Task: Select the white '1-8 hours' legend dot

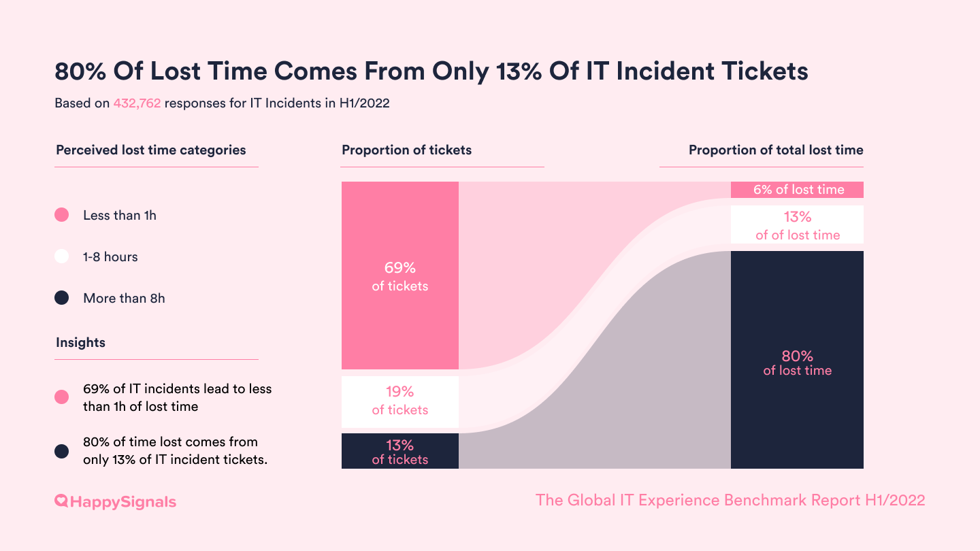Action: click(62, 256)
